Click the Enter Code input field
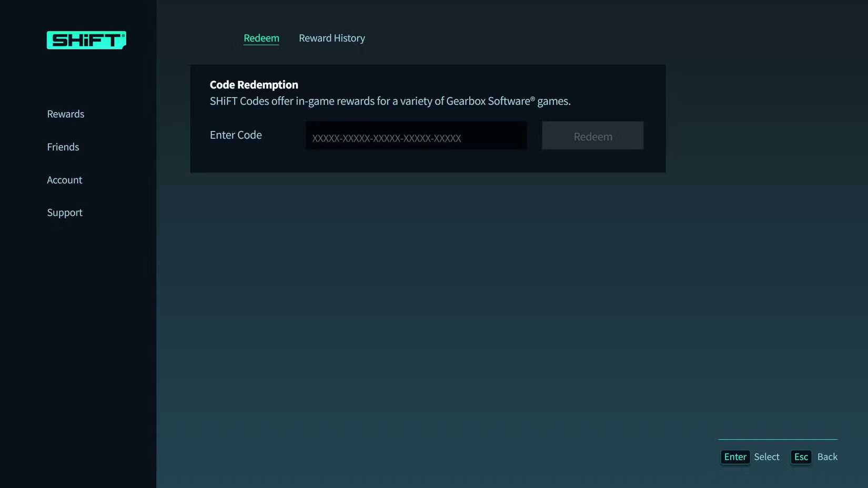Screen dimensions: 868x488 [416, 136]
